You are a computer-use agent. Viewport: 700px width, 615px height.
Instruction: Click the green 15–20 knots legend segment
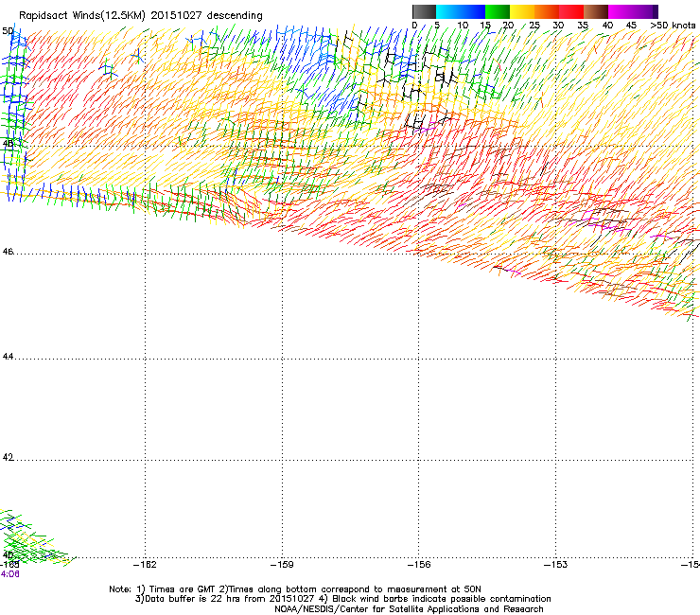pyautogui.click(x=498, y=11)
